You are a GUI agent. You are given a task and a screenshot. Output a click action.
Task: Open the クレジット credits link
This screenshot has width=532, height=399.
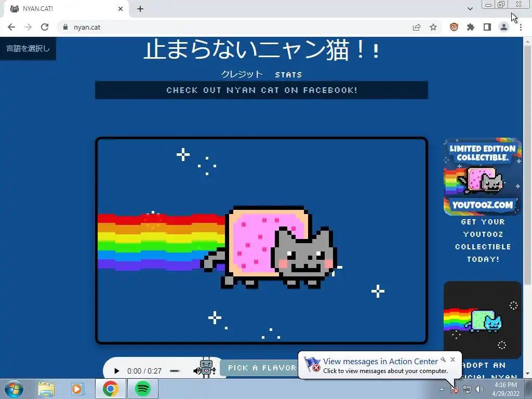click(x=242, y=74)
